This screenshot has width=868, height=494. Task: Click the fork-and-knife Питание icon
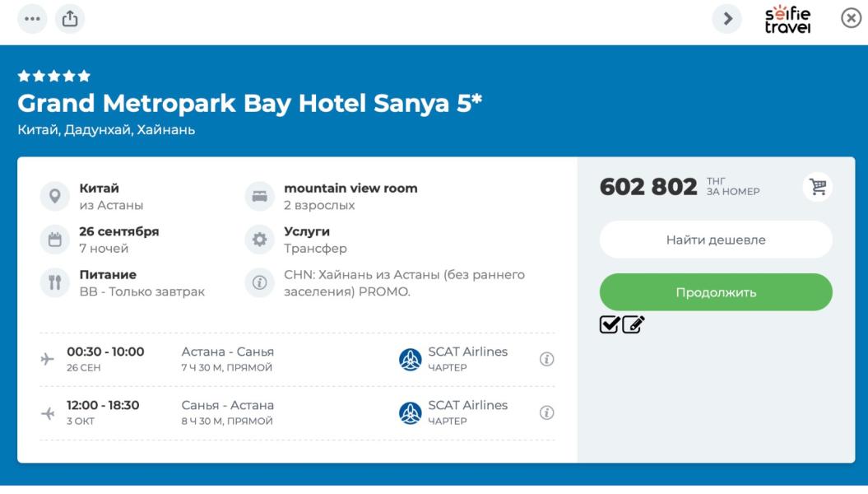(x=55, y=282)
